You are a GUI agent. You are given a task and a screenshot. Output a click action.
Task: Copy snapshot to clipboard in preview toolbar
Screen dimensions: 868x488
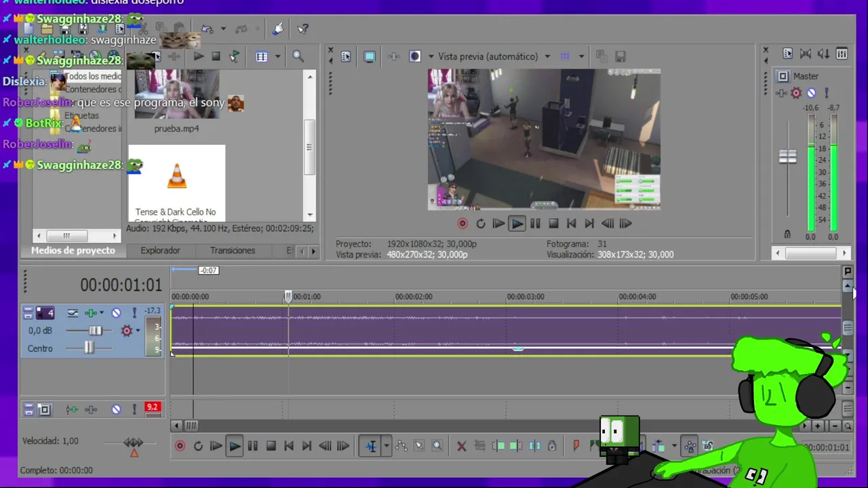point(601,57)
